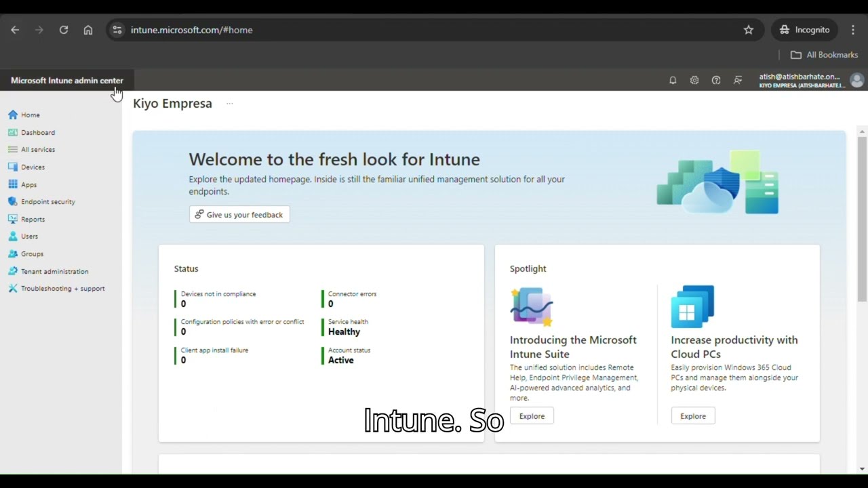The height and width of the screenshot is (488, 868).
Task: Open Endpoint security section
Action: point(41,202)
